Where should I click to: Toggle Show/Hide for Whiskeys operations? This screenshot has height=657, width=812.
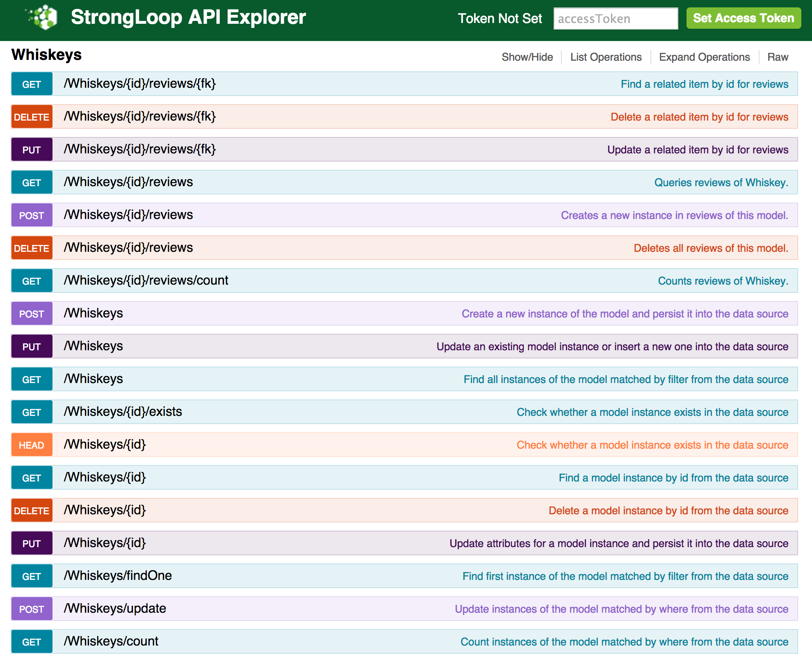click(x=528, y=57)
